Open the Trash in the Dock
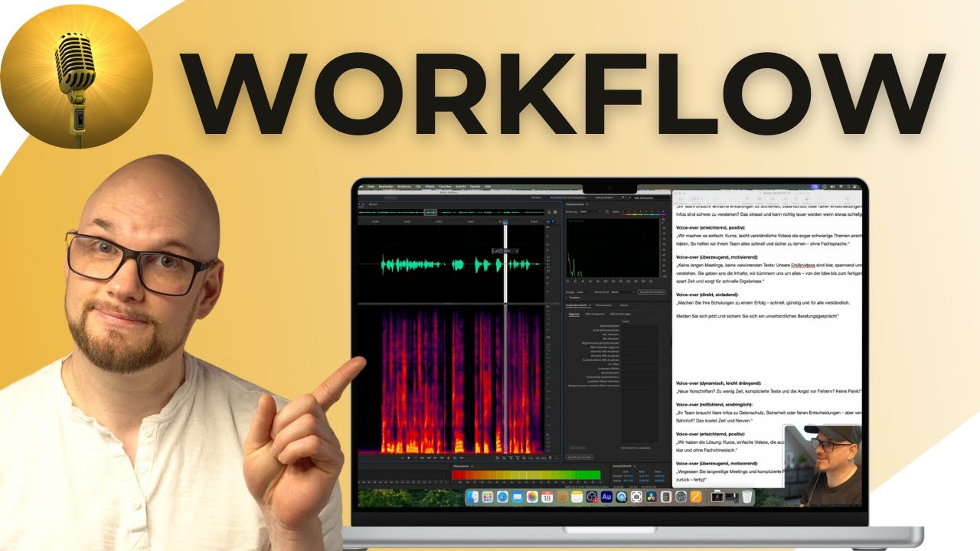 (x=747, y=497)
